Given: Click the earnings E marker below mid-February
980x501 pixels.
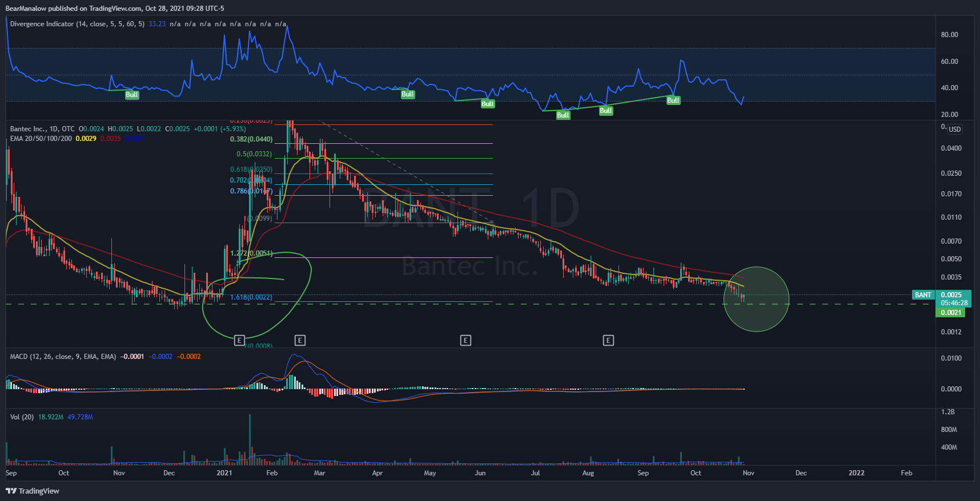Looking at the screenshot, I should point(300,341).
